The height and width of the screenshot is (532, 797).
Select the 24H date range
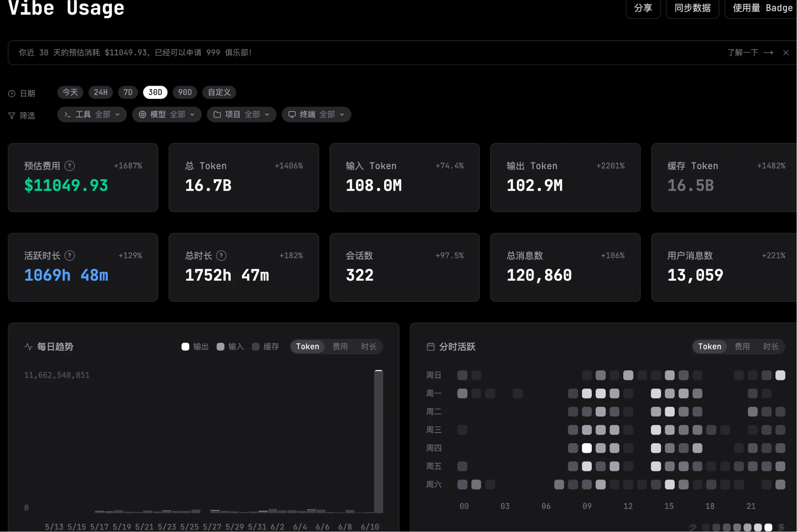click(x=100, y=92)
